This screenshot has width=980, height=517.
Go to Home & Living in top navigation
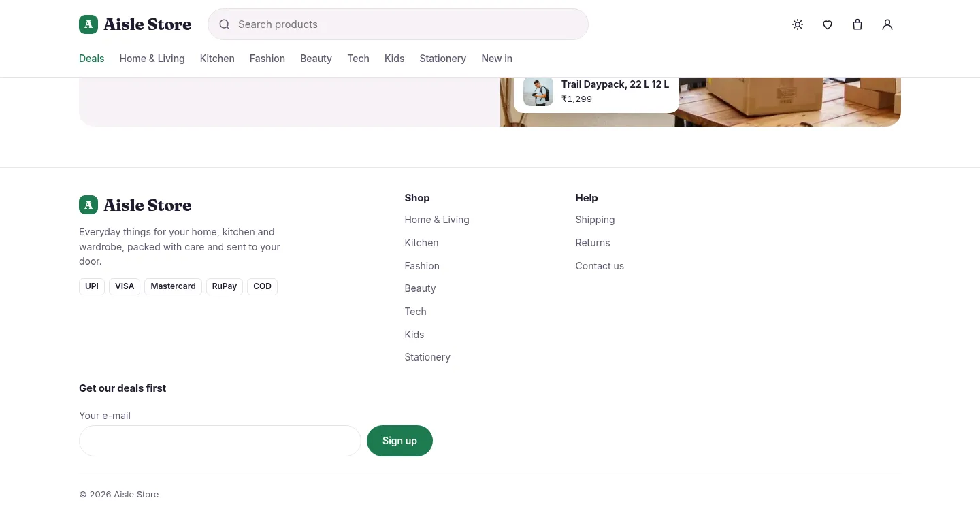[x=152, y=59]
